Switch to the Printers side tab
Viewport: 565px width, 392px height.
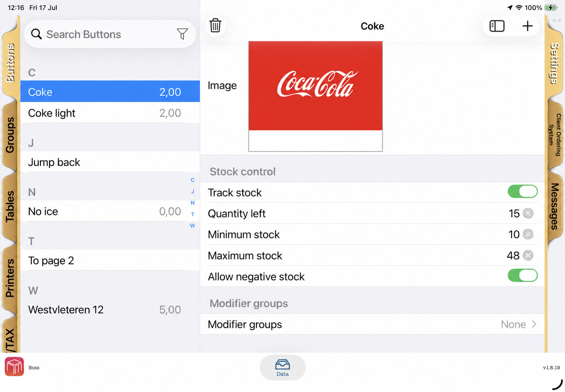click(x=10, y=278)
